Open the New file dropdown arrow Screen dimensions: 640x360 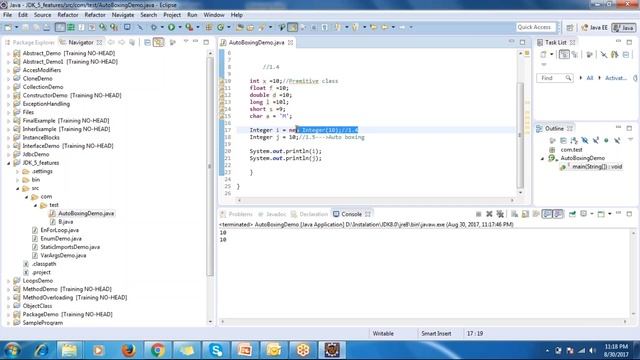click(x=16, y=27)
